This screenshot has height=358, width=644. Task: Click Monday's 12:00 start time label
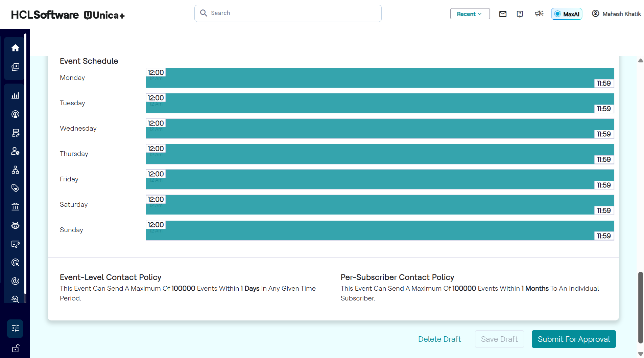click(x=156, y=72)
